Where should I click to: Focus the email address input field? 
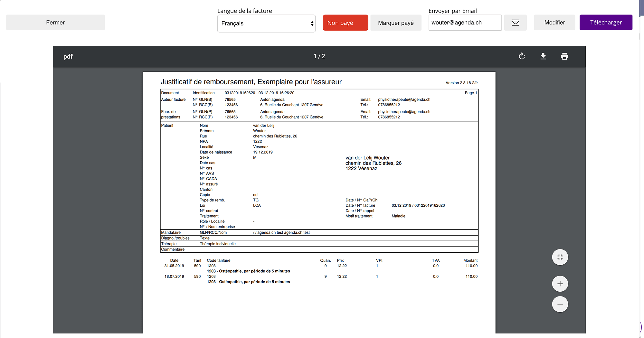[x=465, y=23]
